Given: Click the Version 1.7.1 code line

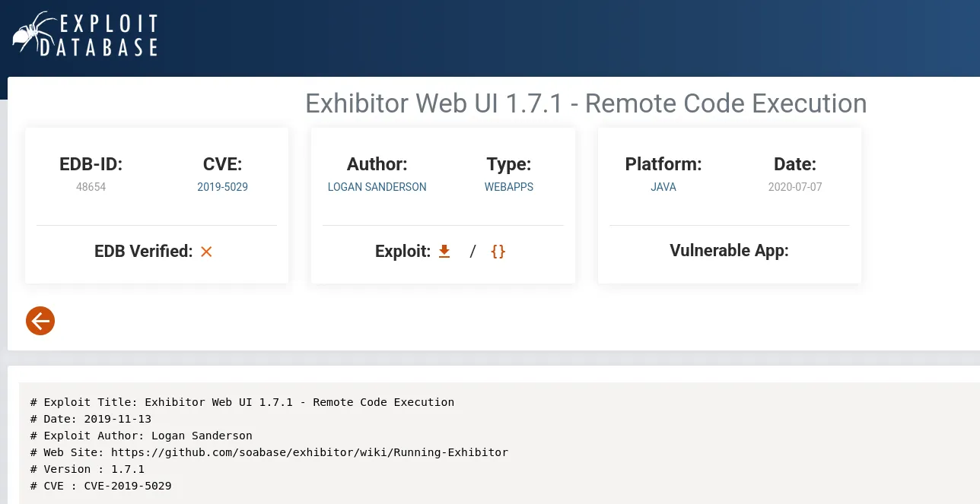Looking at the screenshot, I should [87, 469].
